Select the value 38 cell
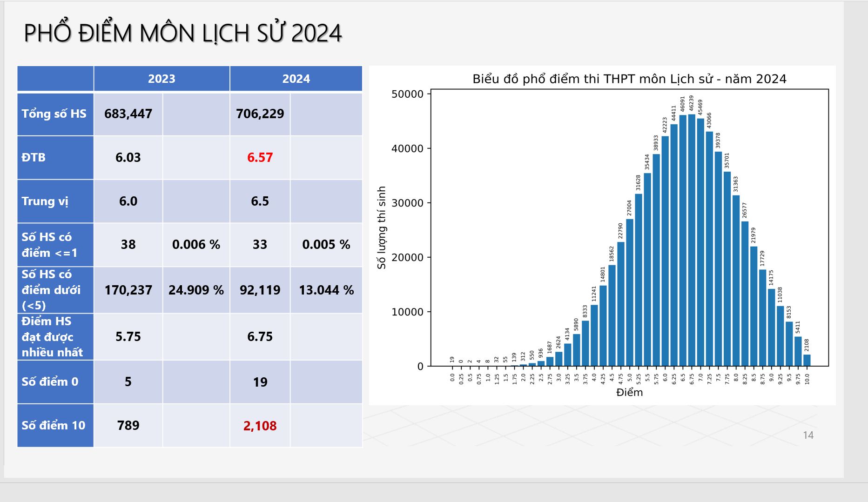The width and height of the screenshot is (868, 502). click(128, 245)
